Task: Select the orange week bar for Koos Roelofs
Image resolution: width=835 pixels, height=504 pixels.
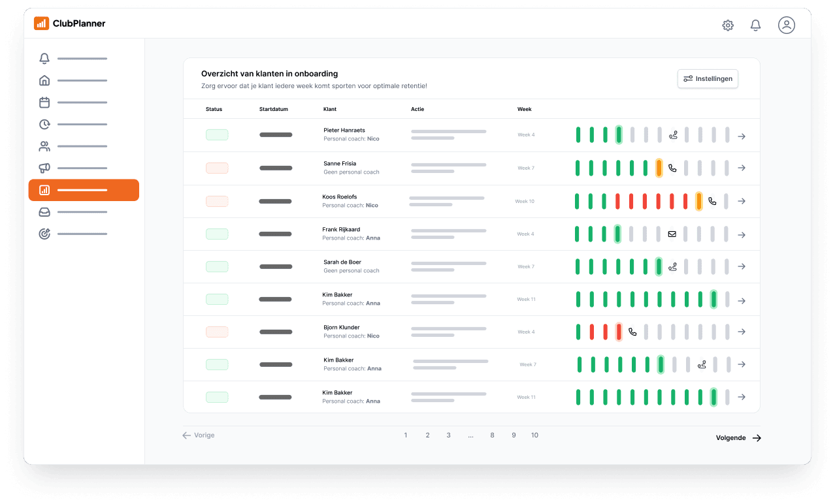Action: tap(698, 201)
